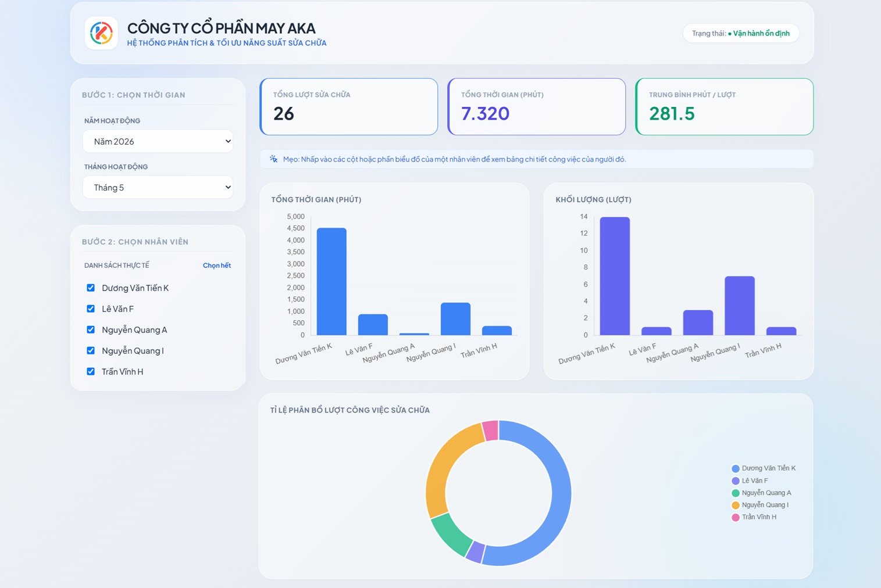Click the tip cursor icon beside Mẹo

pos(273,159)
